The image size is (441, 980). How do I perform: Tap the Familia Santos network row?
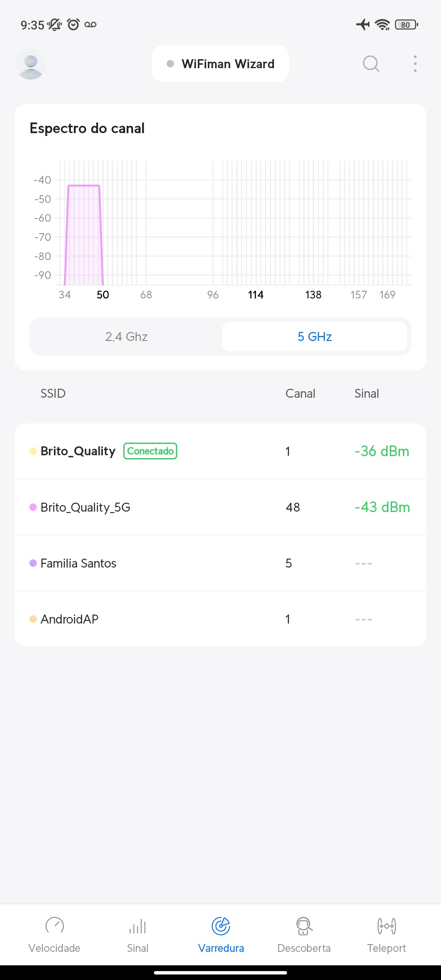(x=220, y=563)
